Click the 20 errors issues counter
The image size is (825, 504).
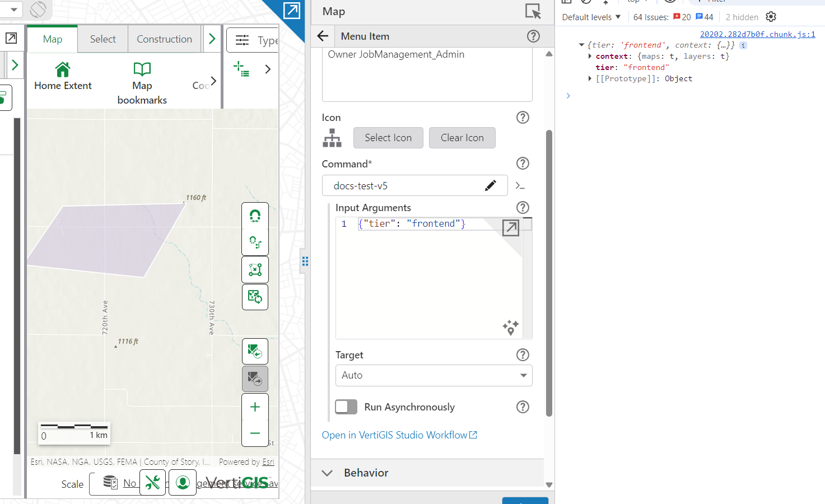tap(682, 17)
